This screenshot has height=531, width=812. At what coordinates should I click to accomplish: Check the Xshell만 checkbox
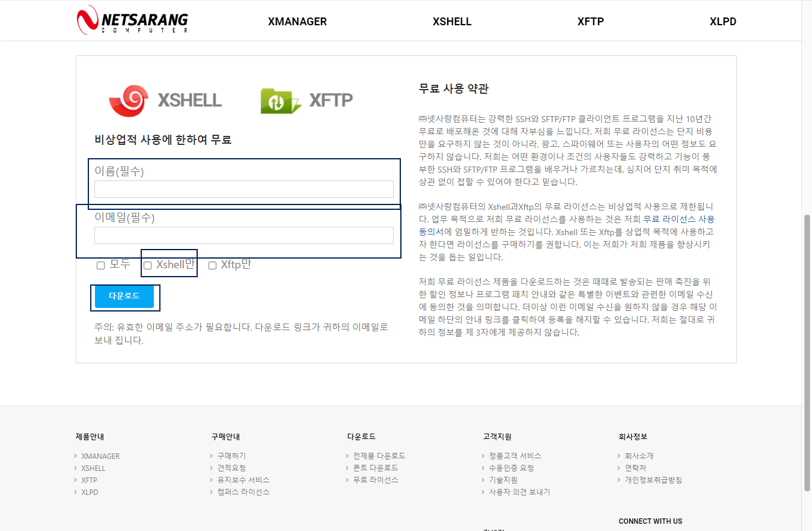click(147, 265)
